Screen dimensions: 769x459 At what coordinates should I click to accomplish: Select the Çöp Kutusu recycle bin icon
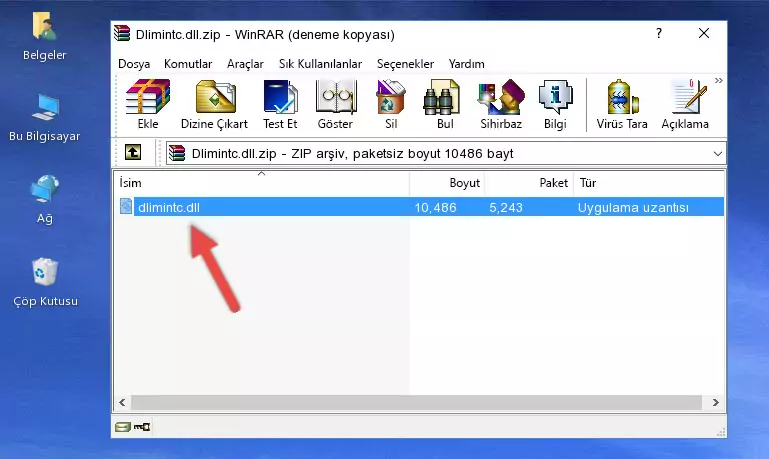[45, 282]
